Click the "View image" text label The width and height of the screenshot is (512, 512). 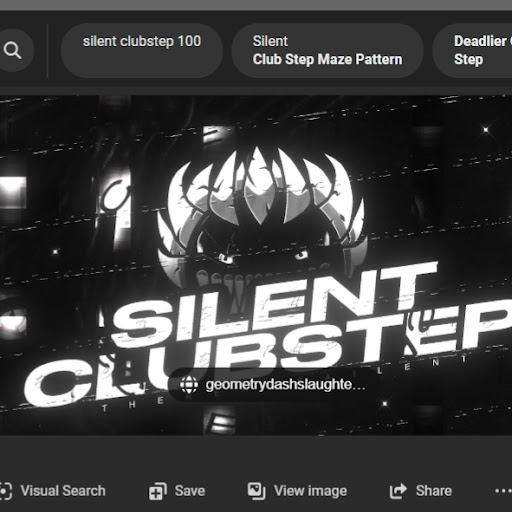click(310, 491)
